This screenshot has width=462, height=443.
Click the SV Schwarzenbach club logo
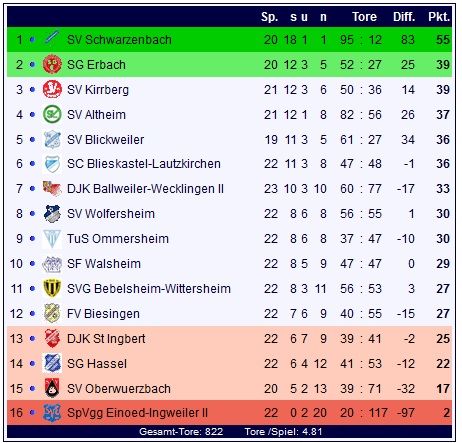point(52,39)
